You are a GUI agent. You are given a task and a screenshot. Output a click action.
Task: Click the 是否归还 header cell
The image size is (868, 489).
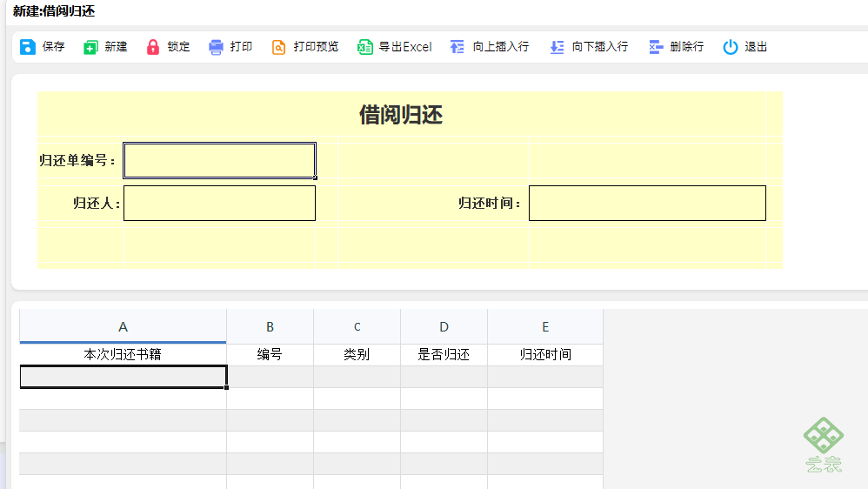444,354
